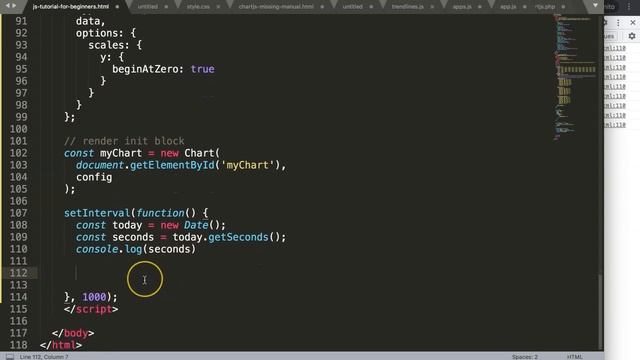The height and width of the screenshot is (360, 640).
Task: Open the panel switcher icon in status bar
Action: [10, 357]
